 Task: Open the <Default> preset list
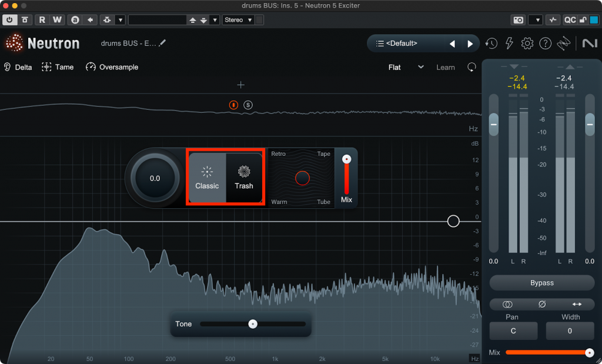(x=406, y=44)
